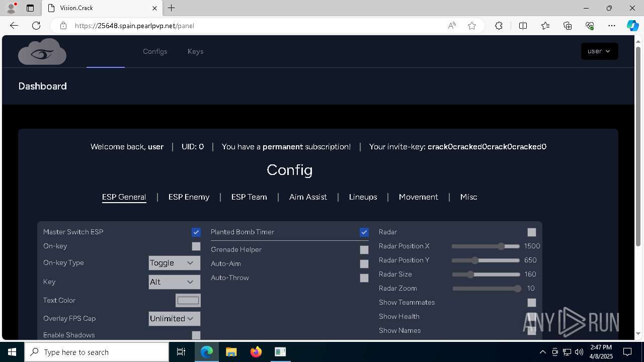Open the Keys page link

pyautogui.click(x=195, y=51)
